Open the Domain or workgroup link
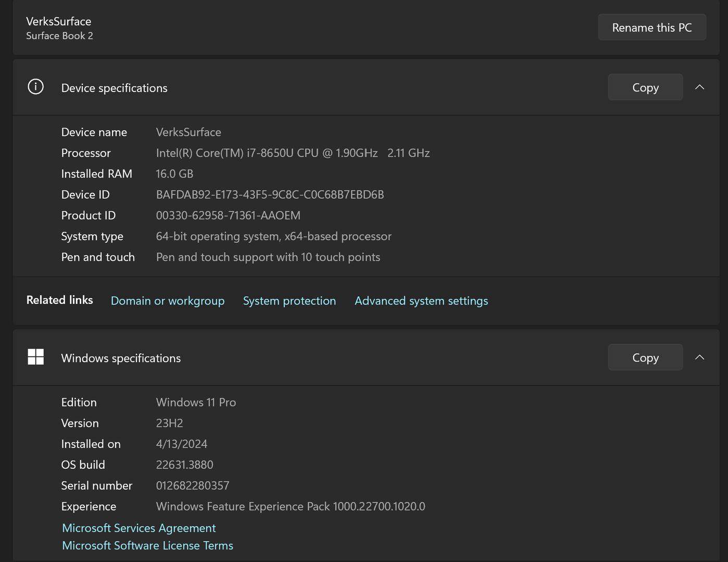This screenshot has height=562, width=728. click(x=167, y=301)
